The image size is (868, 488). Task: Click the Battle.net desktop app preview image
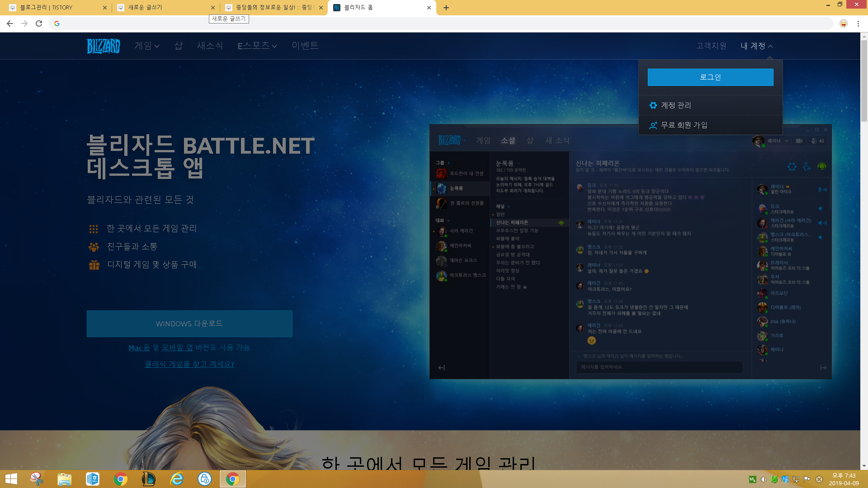click(x=630, y=252)
